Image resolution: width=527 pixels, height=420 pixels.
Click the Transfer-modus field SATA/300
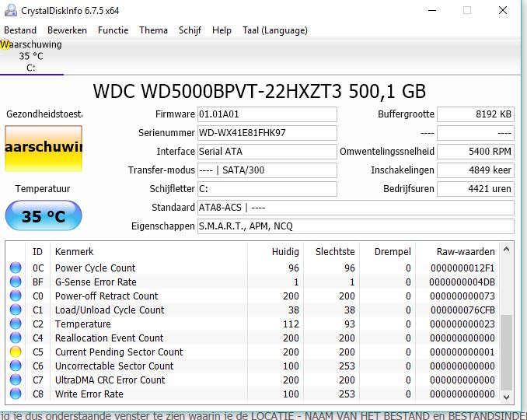pyautogui.click(x=267, y=170)
